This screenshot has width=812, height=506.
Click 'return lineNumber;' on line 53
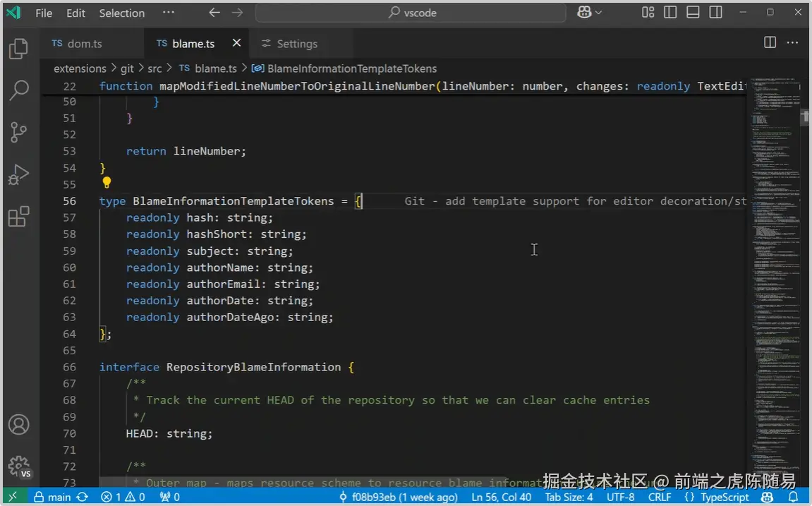[x=186, y=151]
